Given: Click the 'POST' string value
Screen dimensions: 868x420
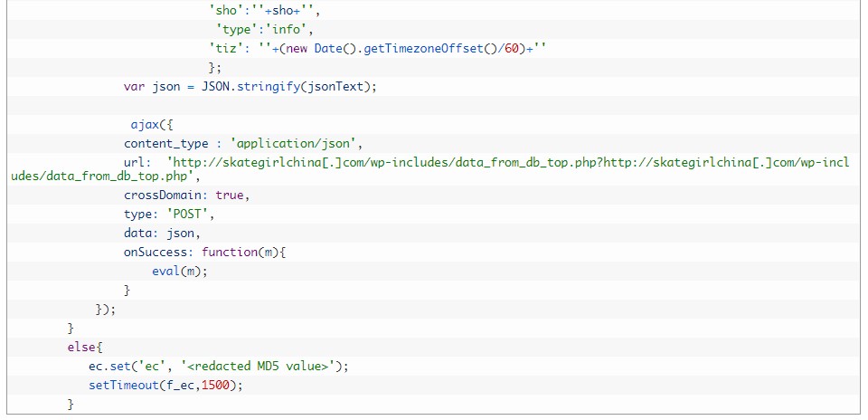Looking at the screenshot, I should 191,215.
